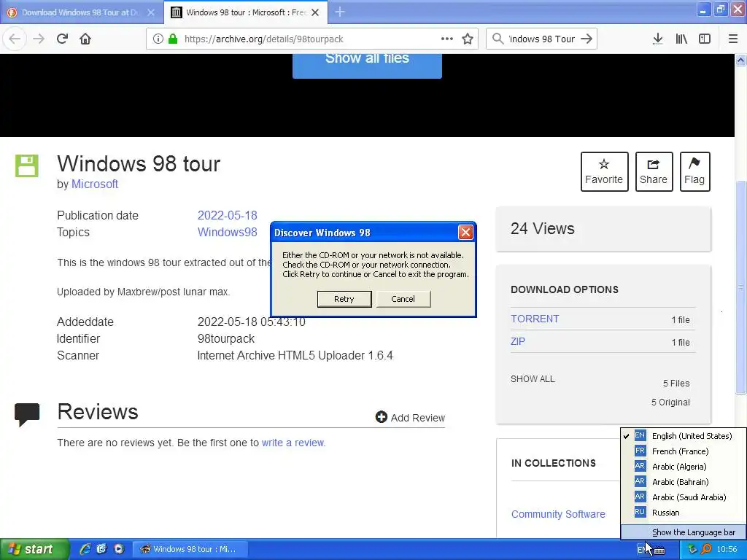Click the Windows 98 Tour search box

(542, 39)
